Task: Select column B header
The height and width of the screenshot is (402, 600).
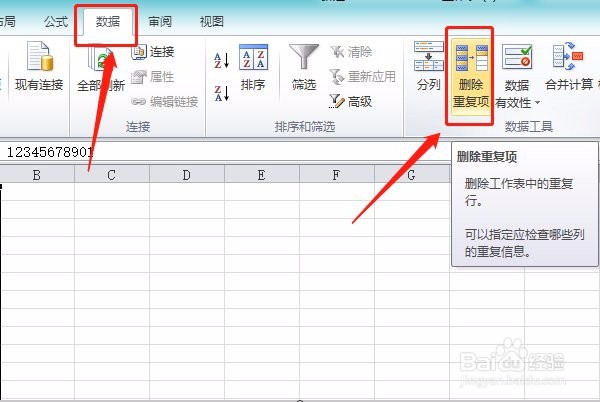Action: pos(37,175)
